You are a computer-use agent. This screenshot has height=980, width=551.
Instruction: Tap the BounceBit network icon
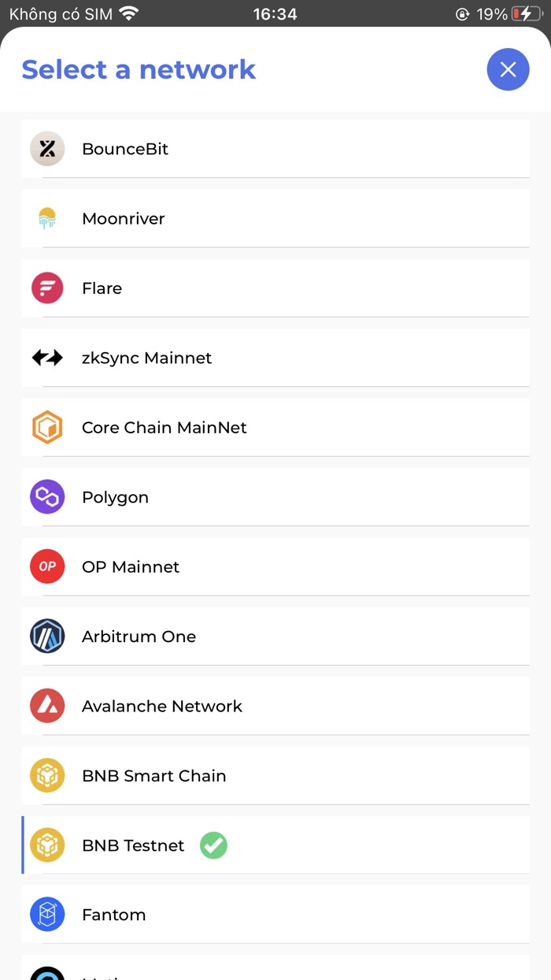(x=47, y=148)
